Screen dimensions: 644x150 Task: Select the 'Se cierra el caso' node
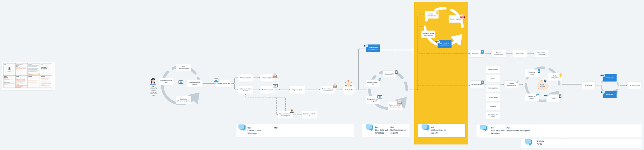(x=634, y=85)
